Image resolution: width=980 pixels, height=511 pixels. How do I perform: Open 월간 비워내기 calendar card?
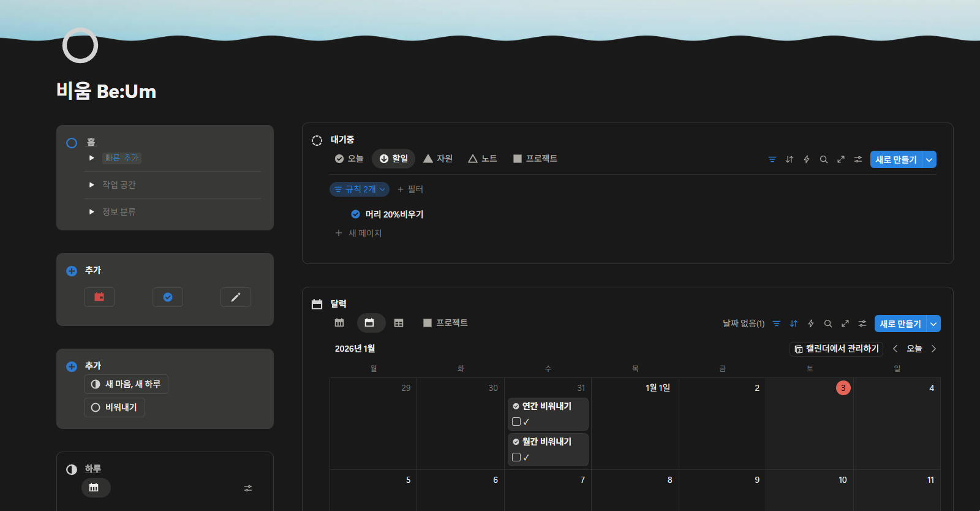pyautogui.click(x=548, y=450)
